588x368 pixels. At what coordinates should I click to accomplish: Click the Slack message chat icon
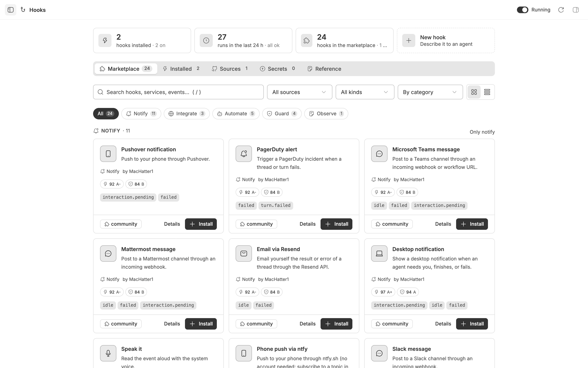coord(379,353)
